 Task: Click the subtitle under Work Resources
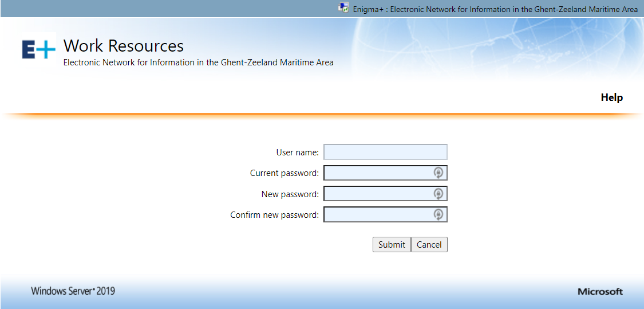click(x=198, y=62)
